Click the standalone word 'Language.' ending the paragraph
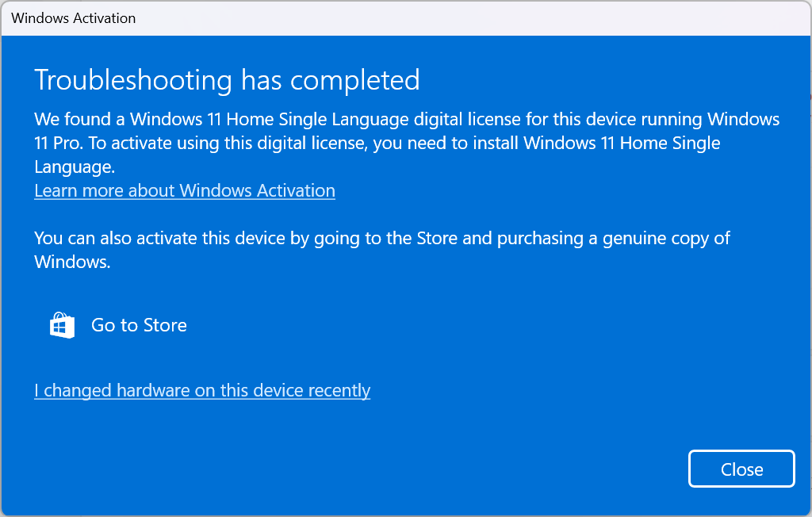812x517 pixels. [x=75, y=167]
